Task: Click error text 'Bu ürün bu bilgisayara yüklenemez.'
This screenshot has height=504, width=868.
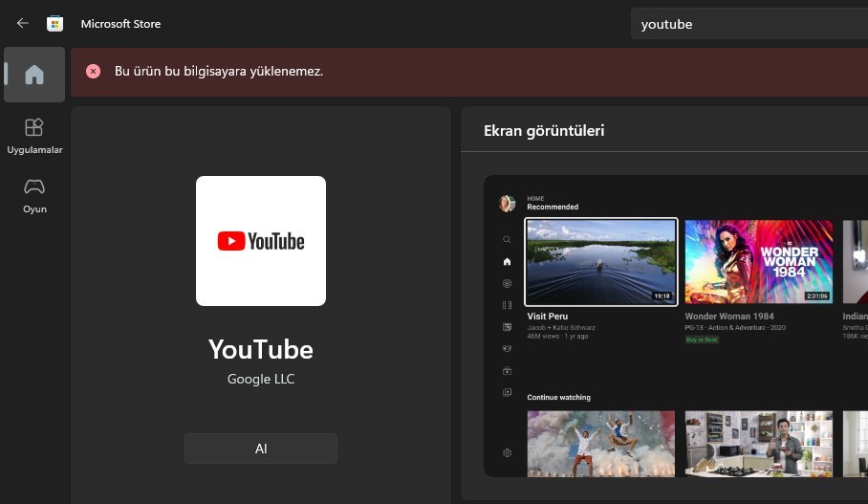Action: tap(219, 72)
